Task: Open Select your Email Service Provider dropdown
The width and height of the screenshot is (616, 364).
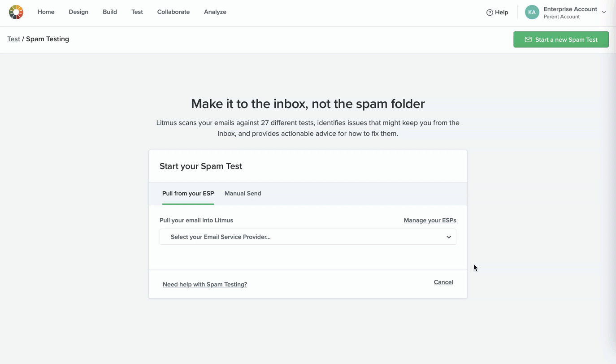Action: pyautogui.click(x=308, y=237)
